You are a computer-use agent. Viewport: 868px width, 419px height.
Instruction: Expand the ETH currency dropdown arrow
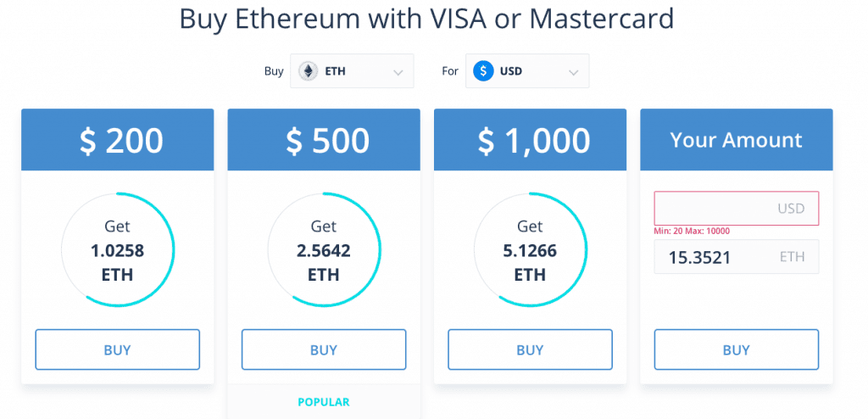click(398, 72)
